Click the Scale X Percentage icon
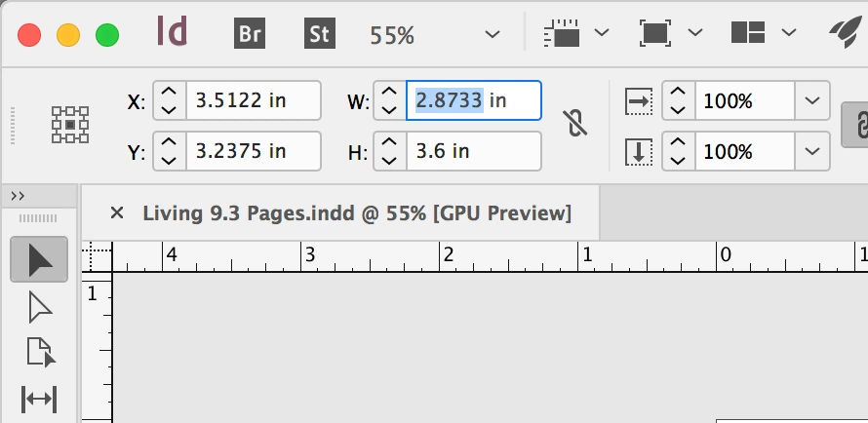868x423 pixels. pyautogui.click(x=639, y=101)
